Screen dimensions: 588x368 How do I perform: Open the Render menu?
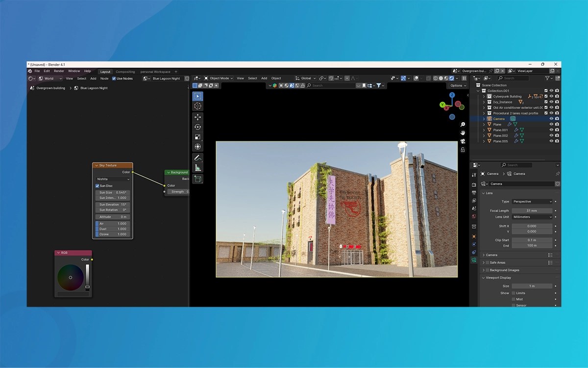[59, 71]
